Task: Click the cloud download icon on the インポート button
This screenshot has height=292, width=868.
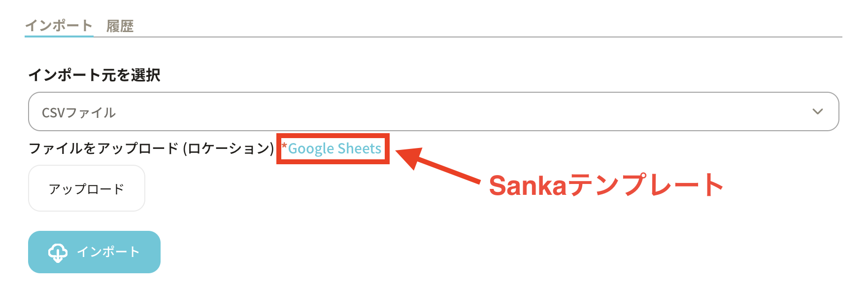Action: [58, 252]
